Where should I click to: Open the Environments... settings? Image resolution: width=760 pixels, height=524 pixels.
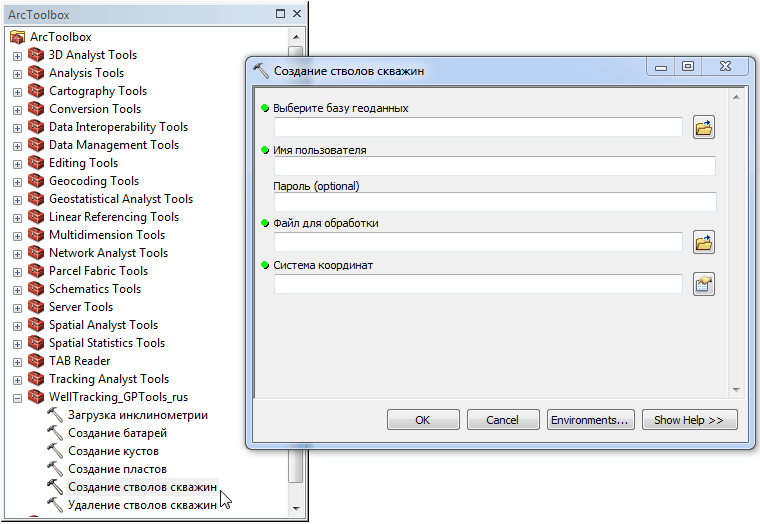pos(590,420)
